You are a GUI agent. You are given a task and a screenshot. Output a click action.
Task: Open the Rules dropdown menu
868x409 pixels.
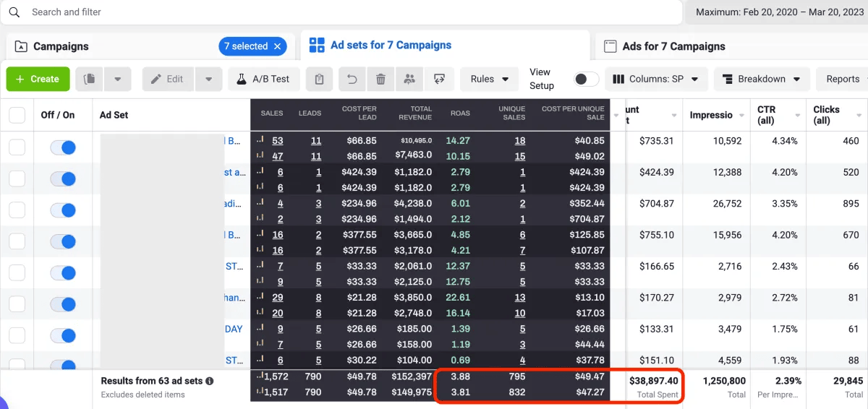490,79
